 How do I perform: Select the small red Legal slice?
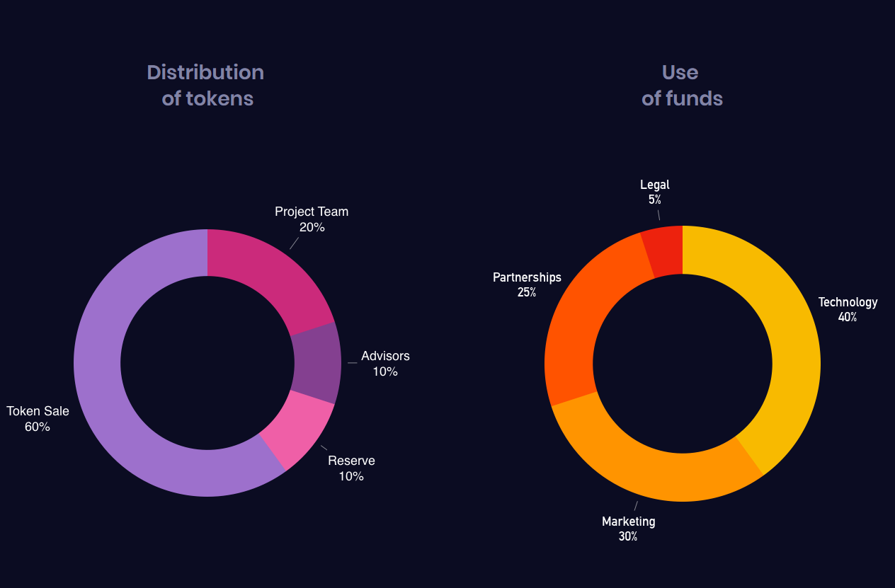663,249
